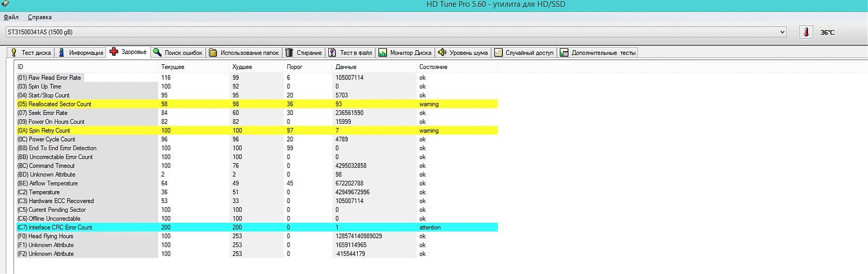This screenshot has width=868, height=274.
Task: Select the Interface CRC Error Count row
Action: click(x=60, y=228)
